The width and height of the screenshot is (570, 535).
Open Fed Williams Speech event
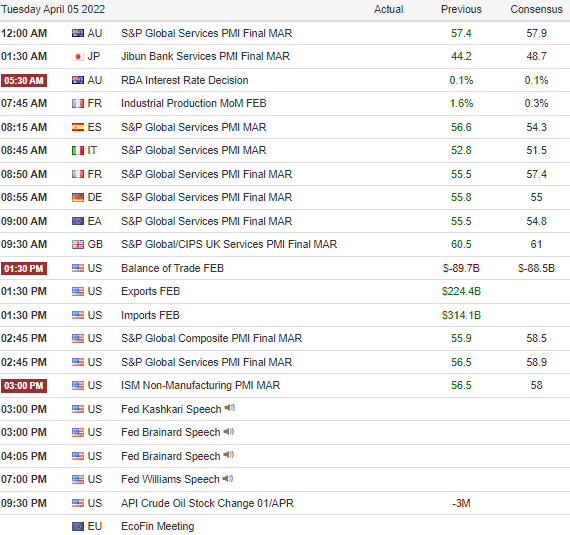click(x=170, y=479)
